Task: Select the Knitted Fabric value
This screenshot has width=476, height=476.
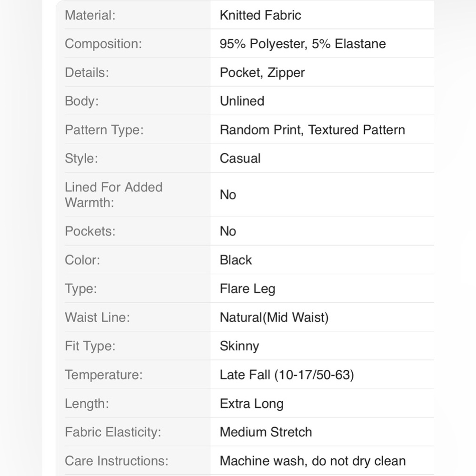Action: (260, 15)
